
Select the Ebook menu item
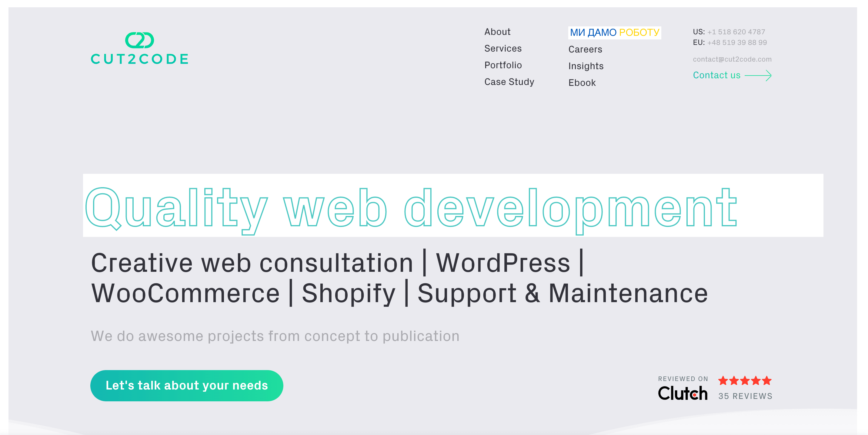[x=582, y=82]
